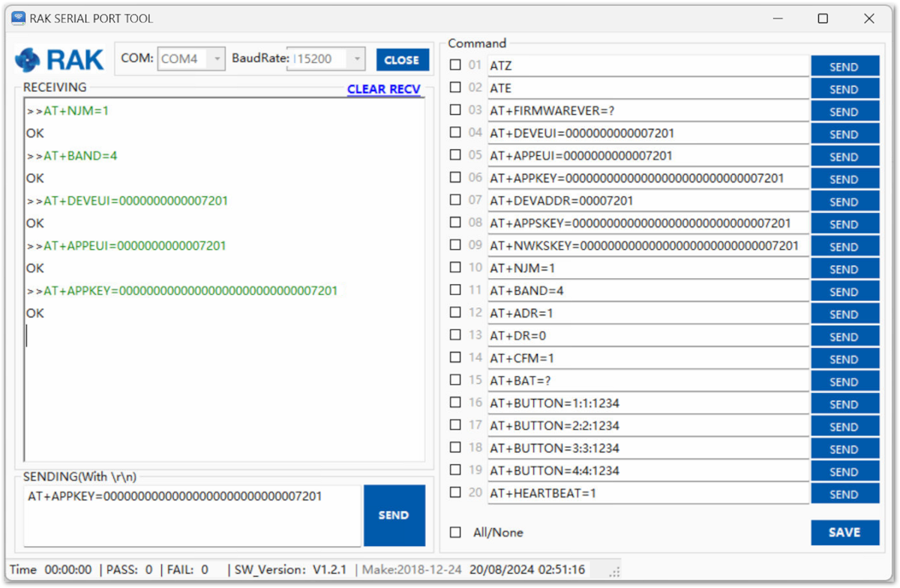
Task: Select the checkbox for command 05 AT+APPEUI
Action: pyautogui.click(x=455, y=155)
